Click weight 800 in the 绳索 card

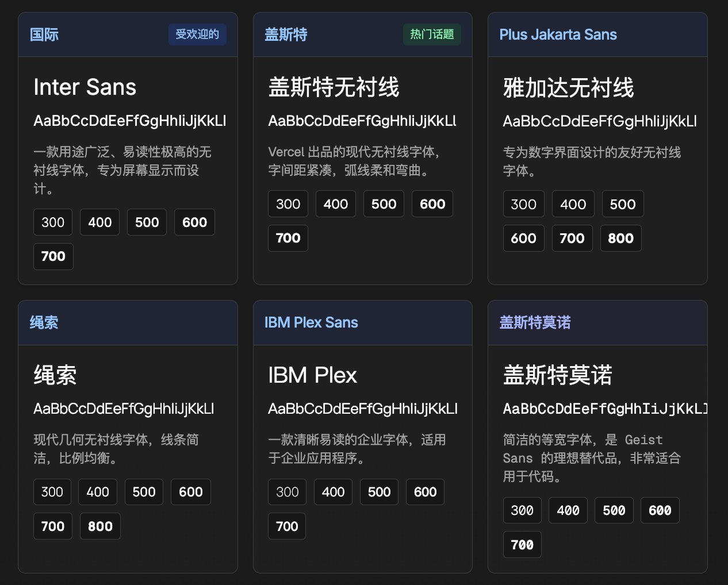pyautogui.click(x=100, y=526)
